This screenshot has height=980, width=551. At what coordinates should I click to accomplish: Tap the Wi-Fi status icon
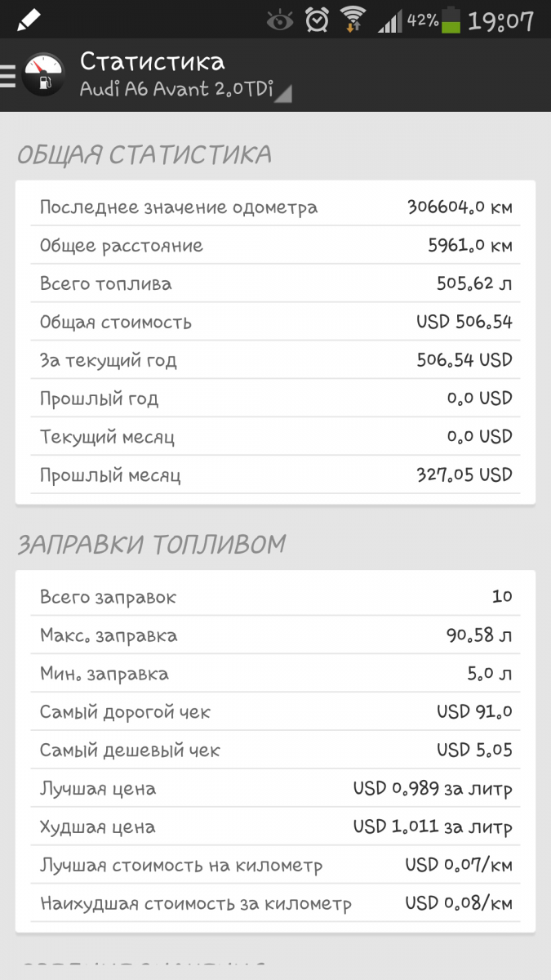click(353, 20)
